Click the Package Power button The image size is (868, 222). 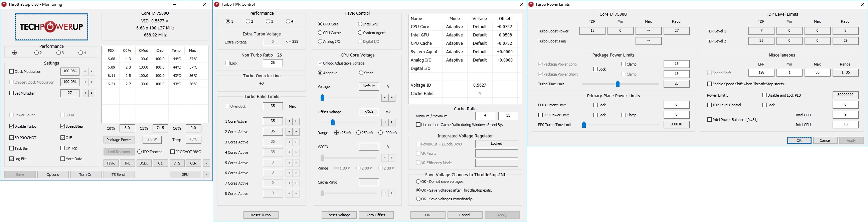(119, 140)
